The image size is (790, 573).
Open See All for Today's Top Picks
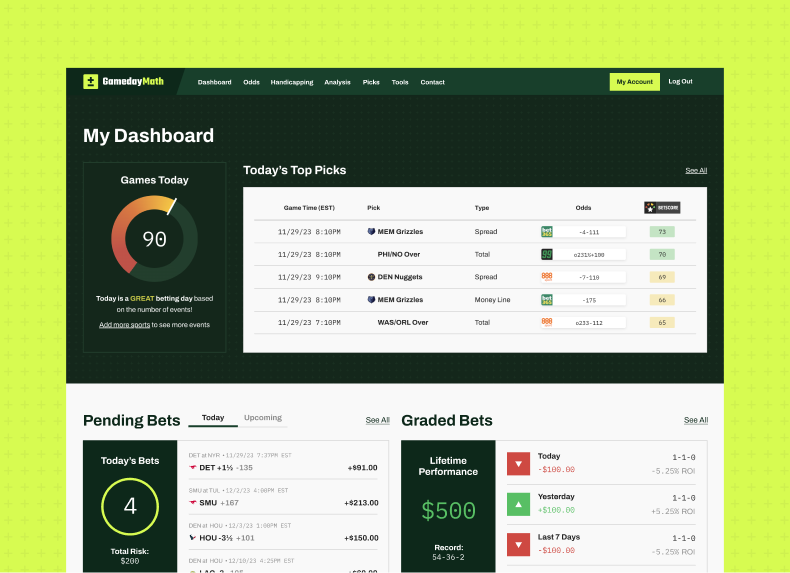click(x=696, y=170)
